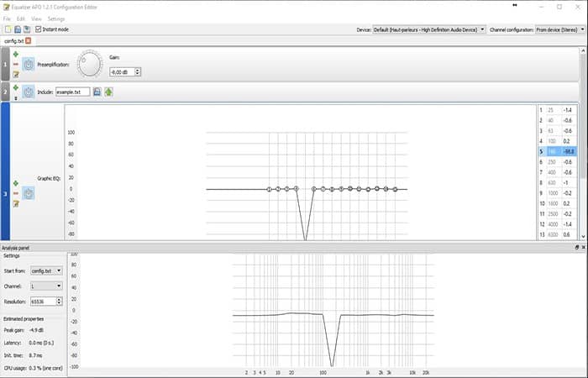This screenshot has height=378, width=588.
Task: Select filter row handle numbered 2
Action: coord(5,92)
